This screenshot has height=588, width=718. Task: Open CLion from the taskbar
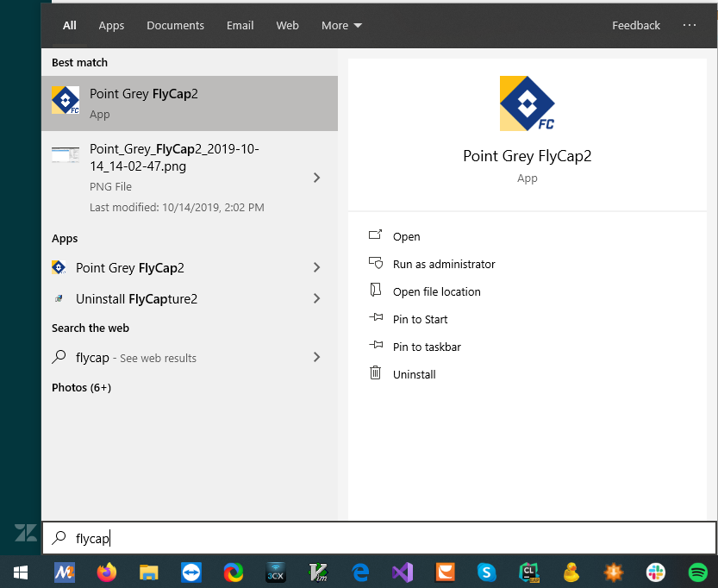pyautogui.click(x=529, y=572)
